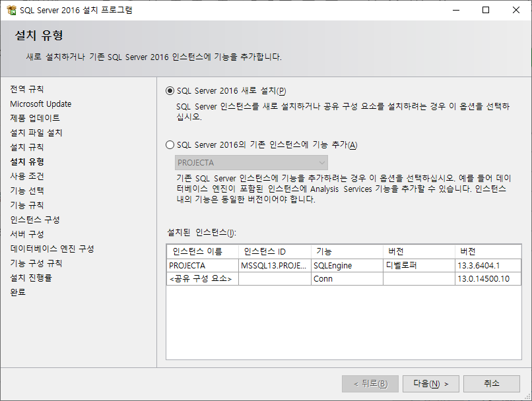Click the SQLEngine feature cell
This screenshot has height=401, width=532.
[347, 266]
